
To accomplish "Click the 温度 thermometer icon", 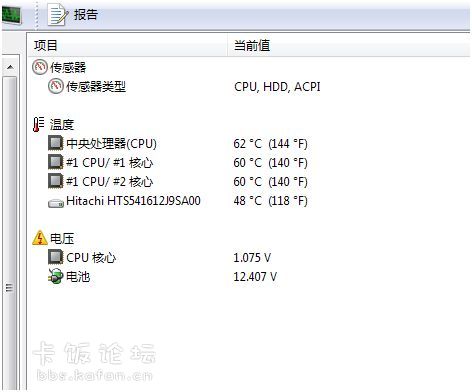I will click(x=39, y=124).
